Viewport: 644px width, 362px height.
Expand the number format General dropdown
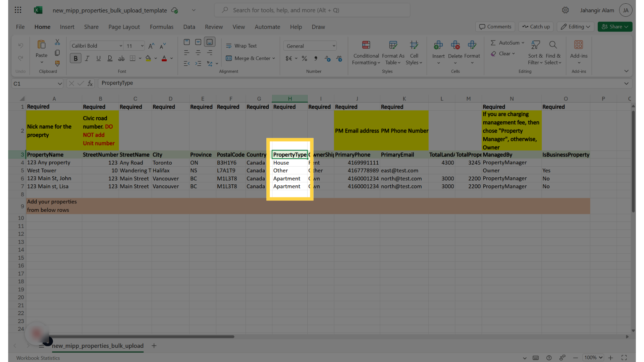point(333,46)
